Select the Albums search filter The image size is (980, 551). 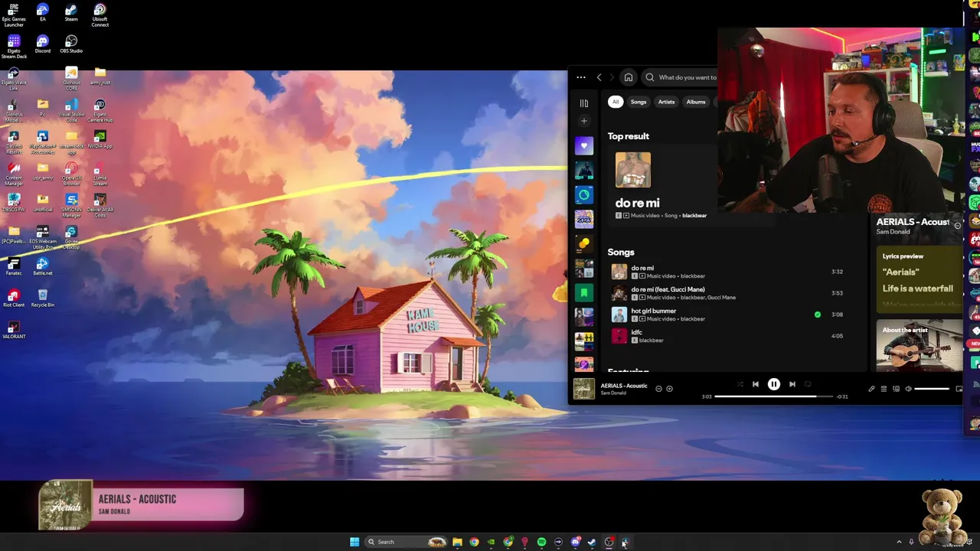(695, 102)
